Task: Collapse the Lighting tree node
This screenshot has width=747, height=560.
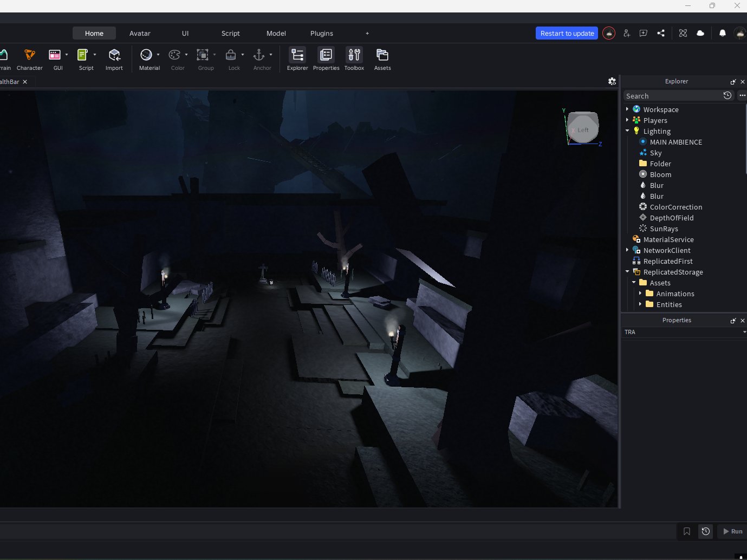Action: pos(627,131)
